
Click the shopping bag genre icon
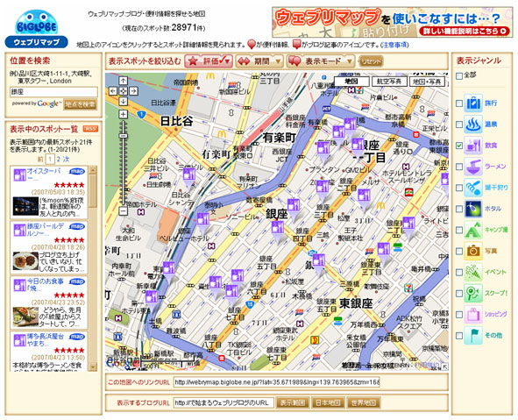tap(473, 314)
